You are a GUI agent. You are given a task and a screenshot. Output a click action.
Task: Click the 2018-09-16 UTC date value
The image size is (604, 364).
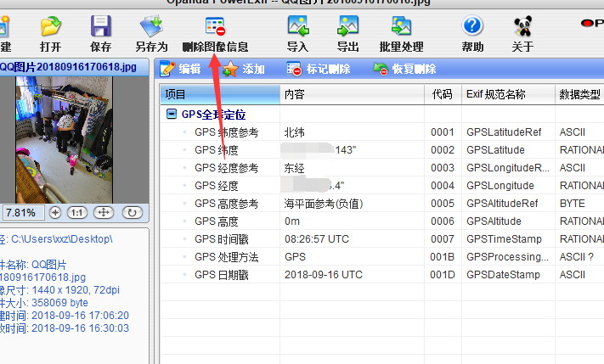click(324, 274)
